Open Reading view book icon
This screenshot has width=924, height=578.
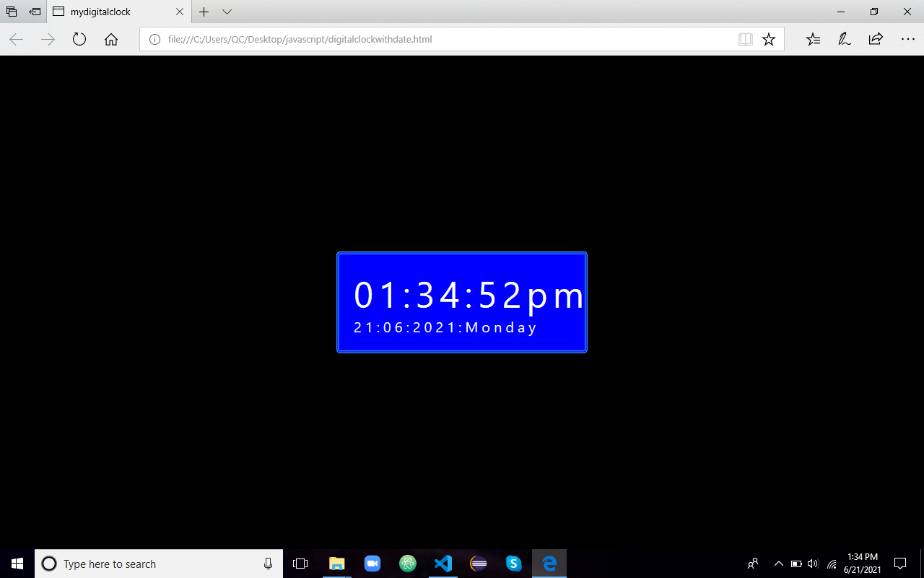(x=746, y=40)
